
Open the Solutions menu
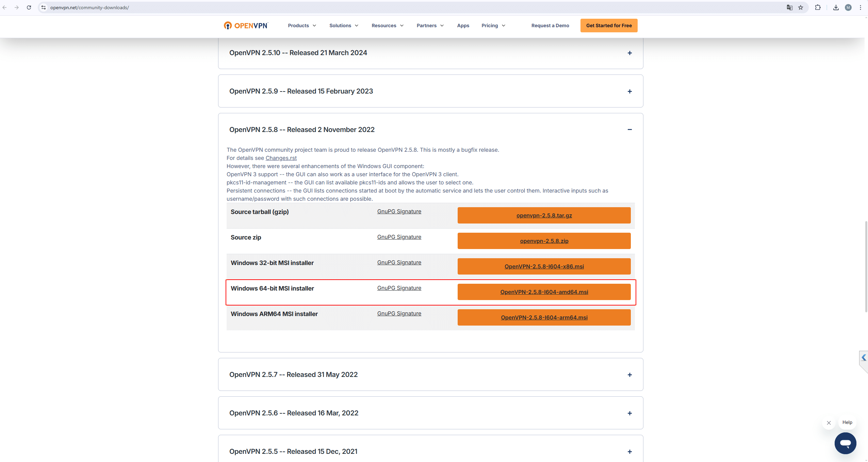pos(344,26)
